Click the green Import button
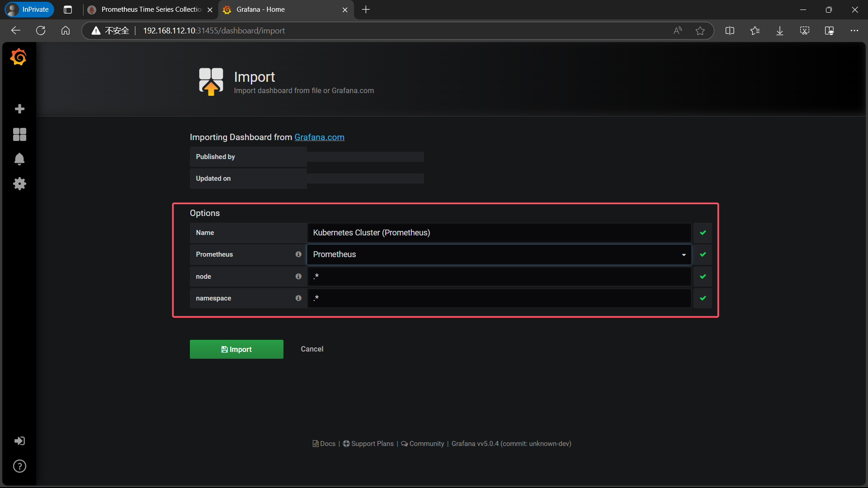This screenshot has height=488, width=868. pyautogui.click(x=236, y=349)
